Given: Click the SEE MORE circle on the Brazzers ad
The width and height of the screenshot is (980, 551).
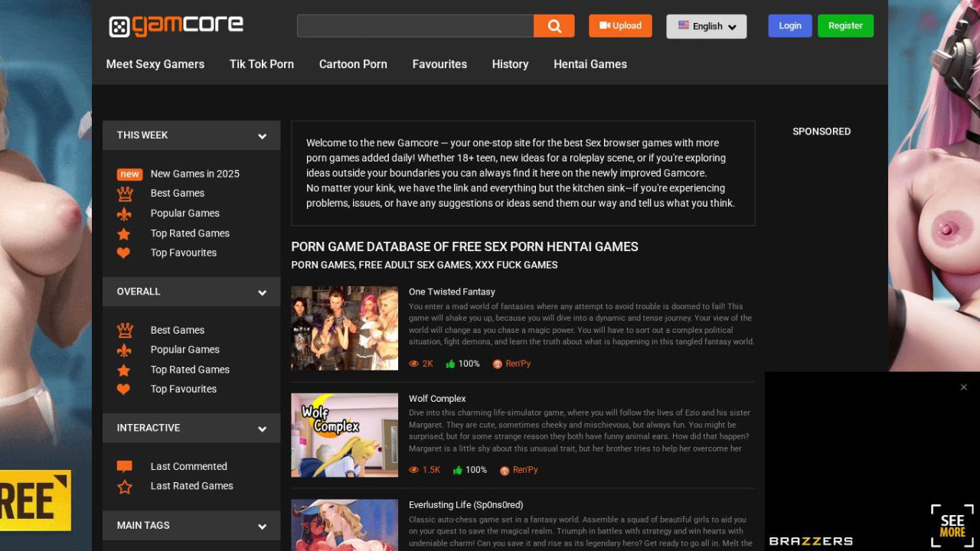Looking at the screenshot, I should (x=952, y=525).
